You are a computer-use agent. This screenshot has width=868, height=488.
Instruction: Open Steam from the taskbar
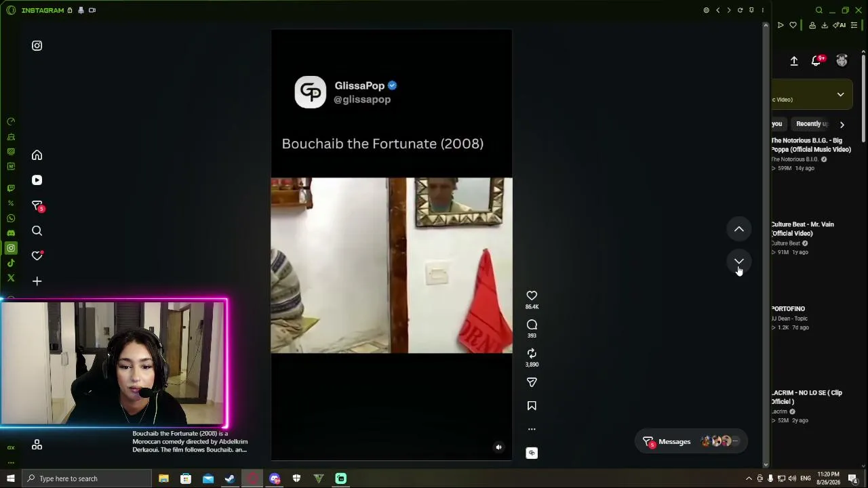coord(230,479)
